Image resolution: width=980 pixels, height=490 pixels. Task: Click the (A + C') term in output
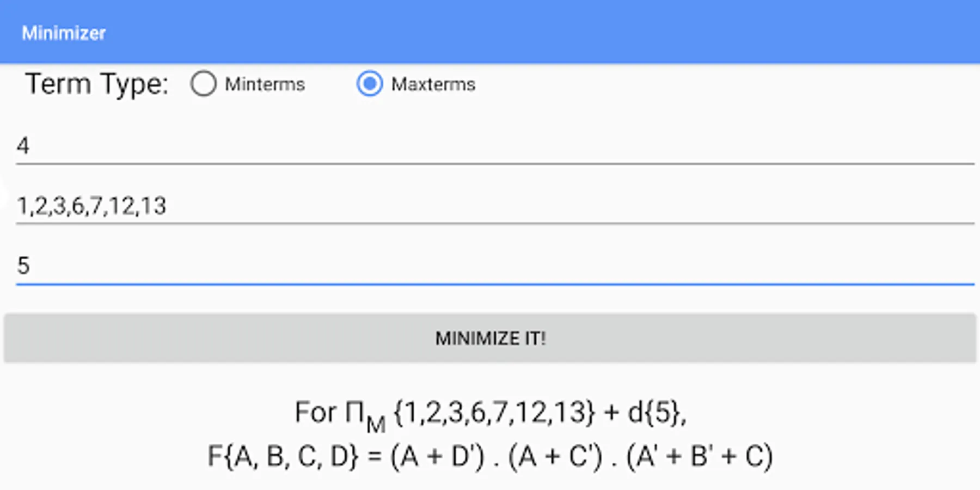click(x=555, y=456)
